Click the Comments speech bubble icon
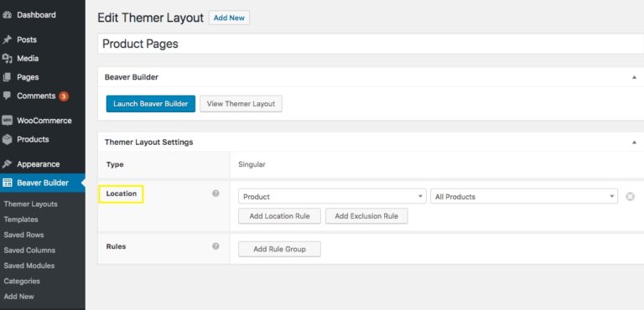Screen dimensions: 644x310 [x=7, y=96]
